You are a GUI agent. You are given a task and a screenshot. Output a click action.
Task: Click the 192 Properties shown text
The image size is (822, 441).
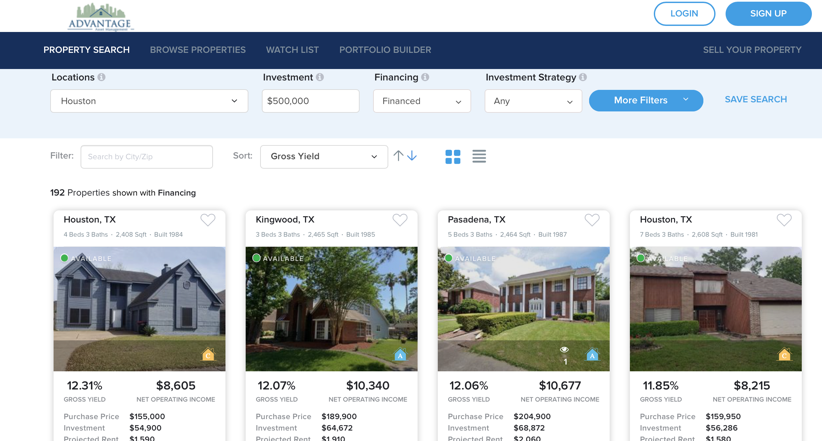click(x=123, y=192)
